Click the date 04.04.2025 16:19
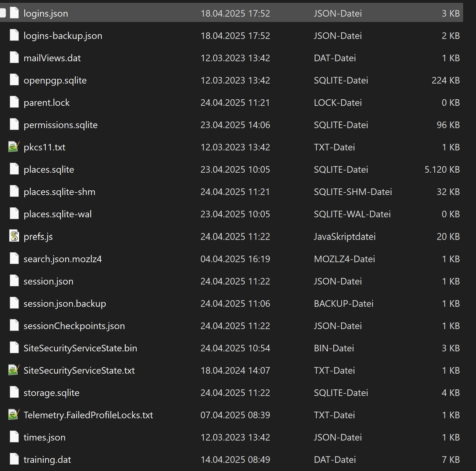The height and width of the screenshot is (471, 476). pyautogui.click(x=235, y=259)
